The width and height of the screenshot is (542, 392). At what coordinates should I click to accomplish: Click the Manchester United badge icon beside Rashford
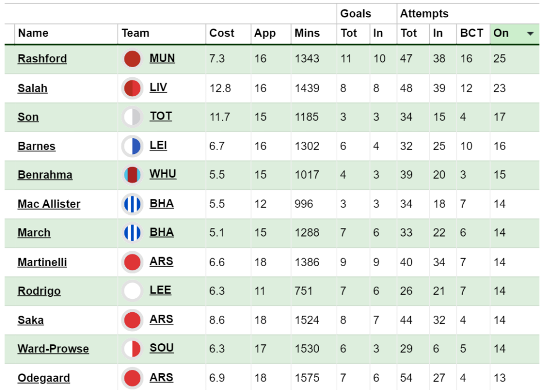[132, 59]
